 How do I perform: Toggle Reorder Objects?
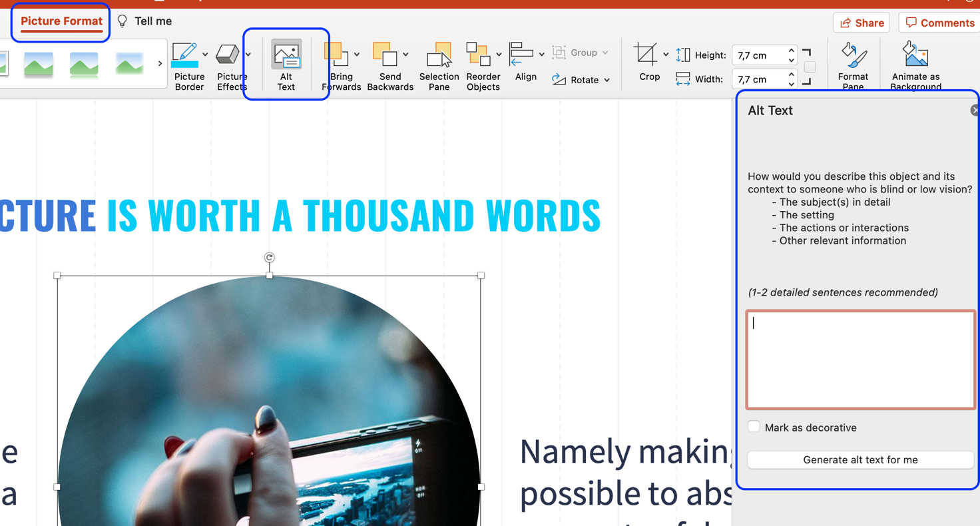coord(483,65)
